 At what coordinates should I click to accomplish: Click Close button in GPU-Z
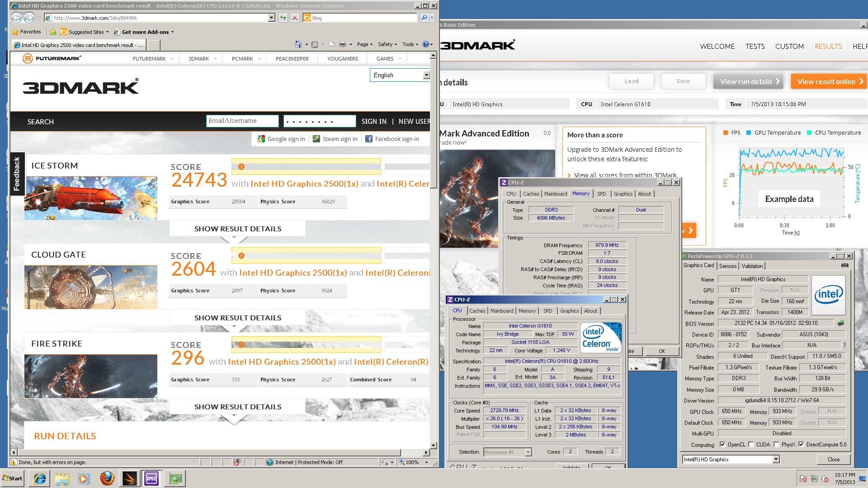click(833, 459)
